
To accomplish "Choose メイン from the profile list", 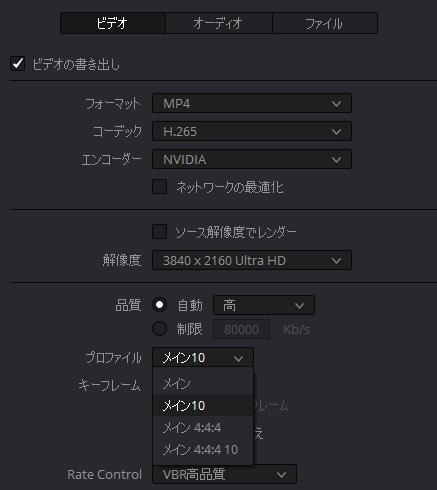I will pyautogui.click(x=203, y=384).
